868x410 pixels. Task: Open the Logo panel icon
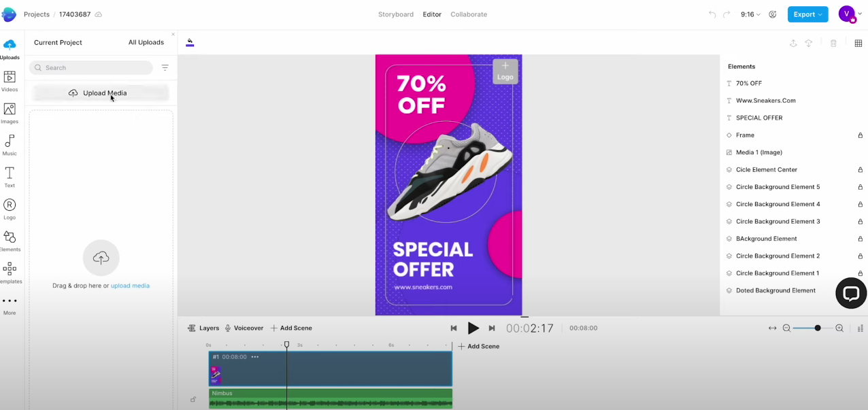tap(10, 209)
